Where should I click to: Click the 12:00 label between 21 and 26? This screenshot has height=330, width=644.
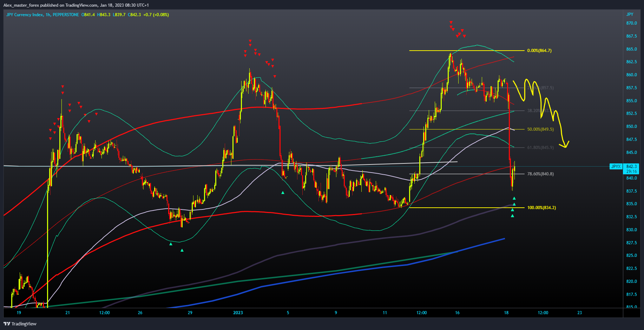pos(104,313)
